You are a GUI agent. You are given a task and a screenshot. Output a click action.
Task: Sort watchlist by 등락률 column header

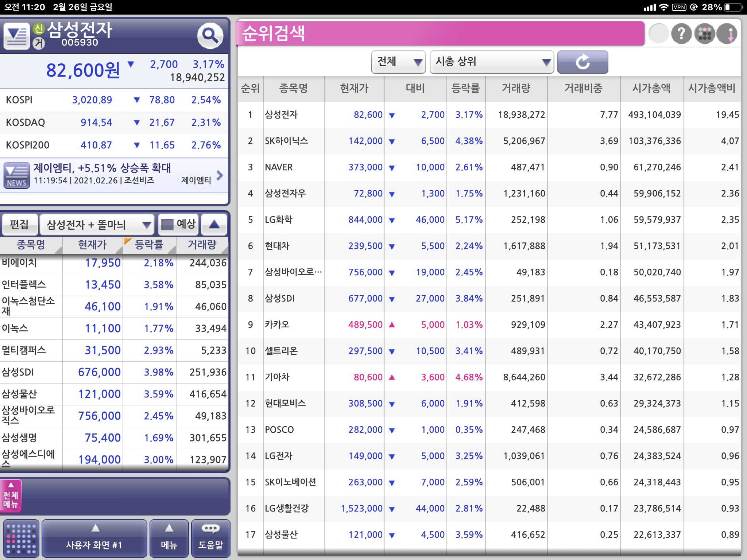(x=149, y=245)
